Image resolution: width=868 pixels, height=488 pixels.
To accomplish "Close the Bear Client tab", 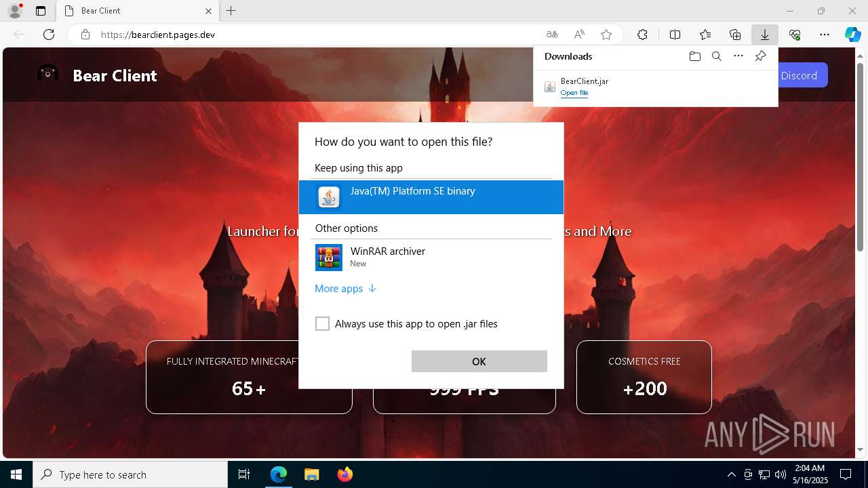I will [209, 11].
